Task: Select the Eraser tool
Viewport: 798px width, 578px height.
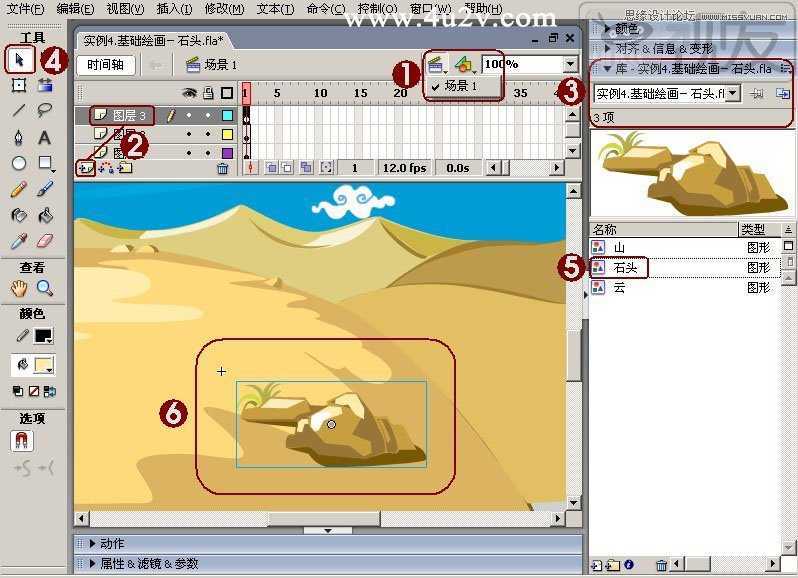Action: [45, 241]
